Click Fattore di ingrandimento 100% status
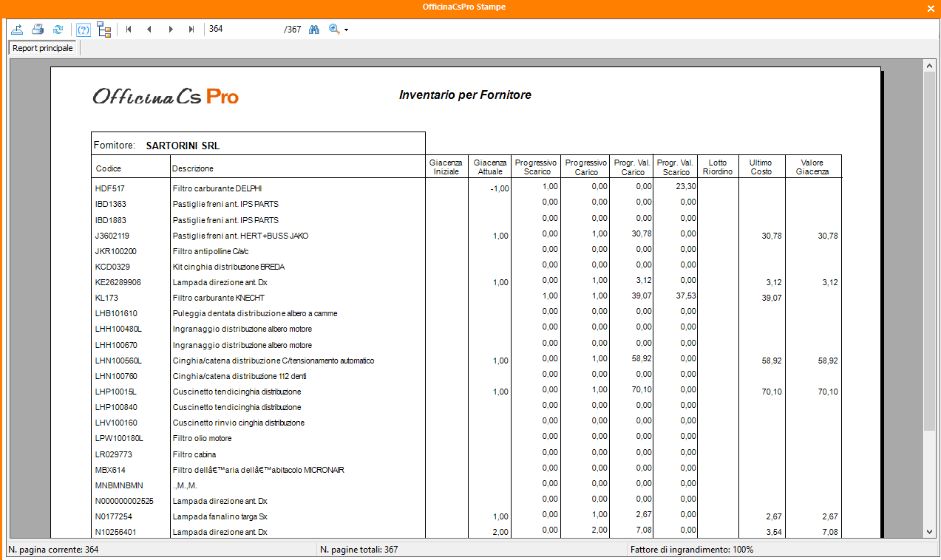This screenshot has height=560, width=941. coord(692,550)
